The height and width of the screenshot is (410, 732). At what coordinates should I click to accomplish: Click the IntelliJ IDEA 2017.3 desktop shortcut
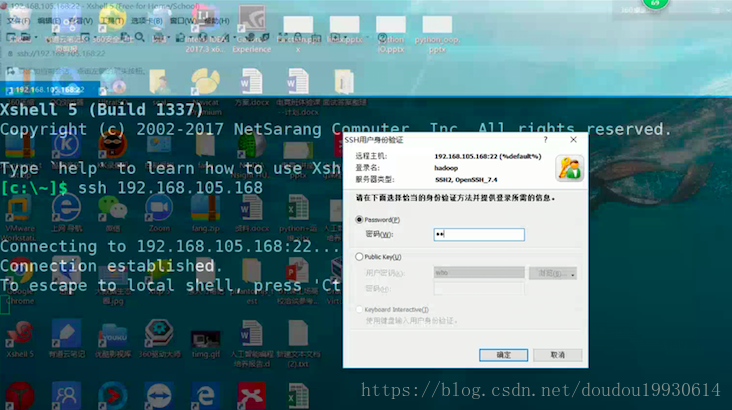pyautogui.click(x=205, y=29)
